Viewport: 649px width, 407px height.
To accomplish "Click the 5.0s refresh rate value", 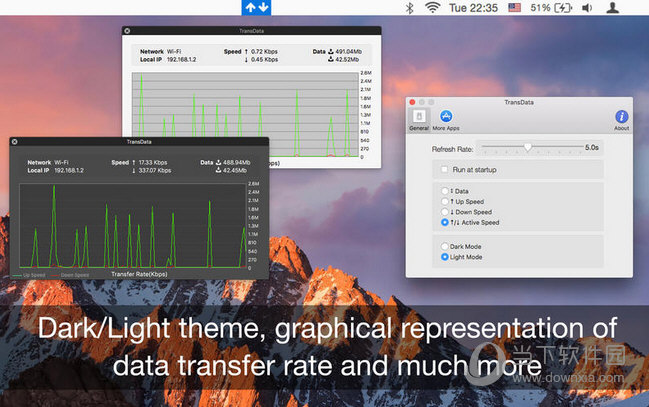I will (591, 147).
